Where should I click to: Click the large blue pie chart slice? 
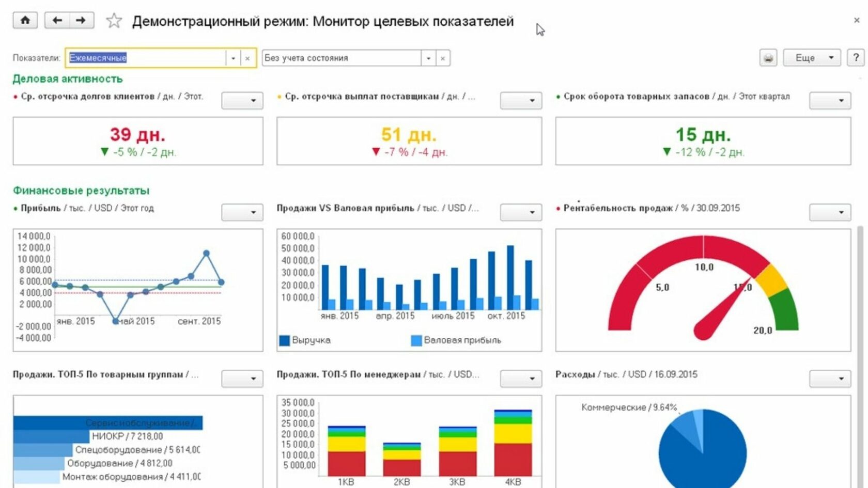[703, 460]
